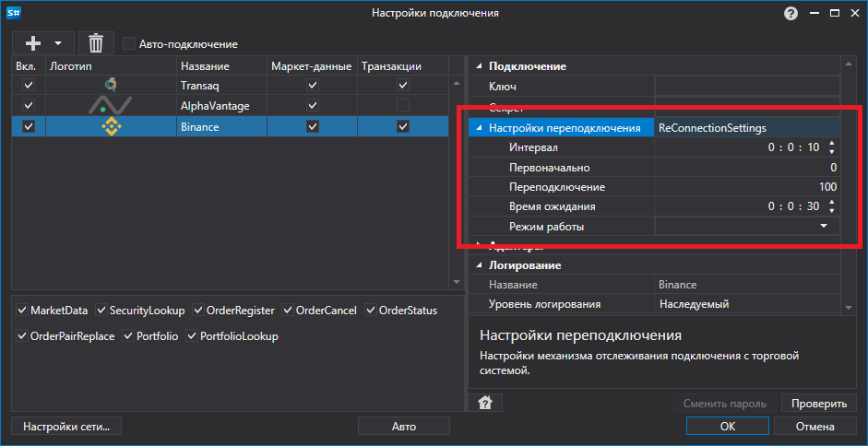Click the Авто button

point(404,426)
